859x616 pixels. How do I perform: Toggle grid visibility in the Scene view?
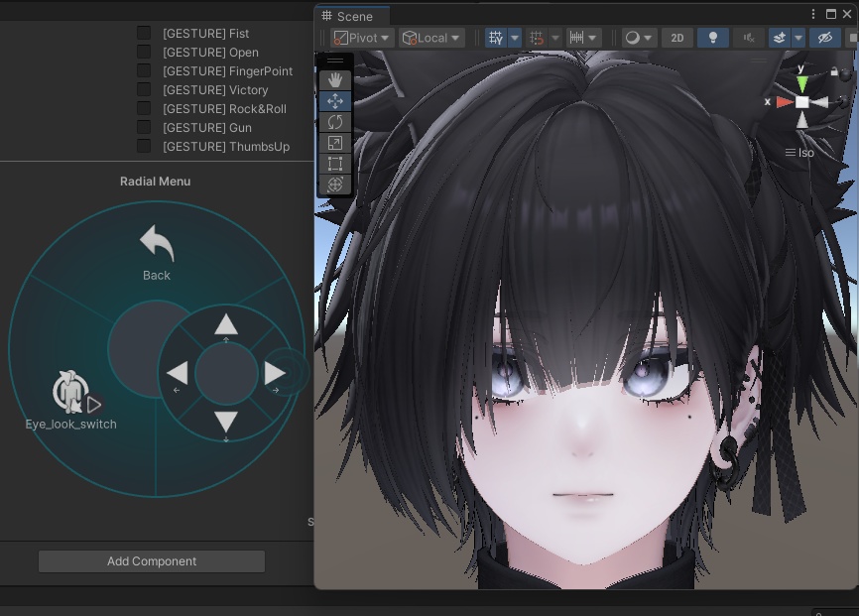coord(496,37)
